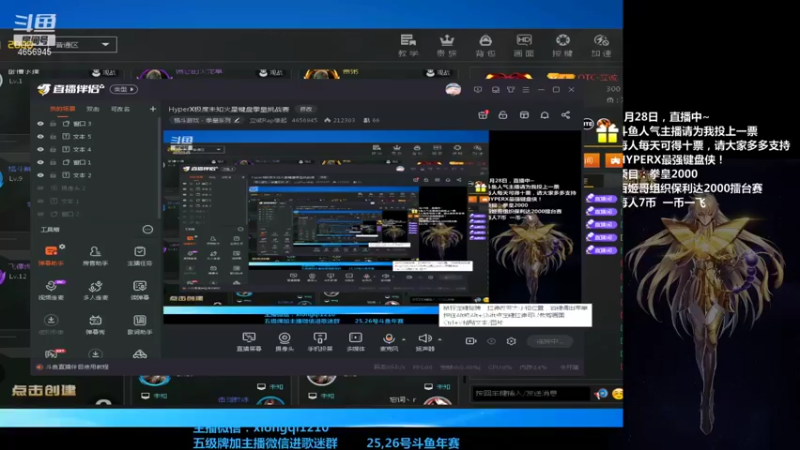Screen dimensions: 800x450
Task: Click the 加速 accelerate icon
Action: pyautogui.click(x=601, y=45)
